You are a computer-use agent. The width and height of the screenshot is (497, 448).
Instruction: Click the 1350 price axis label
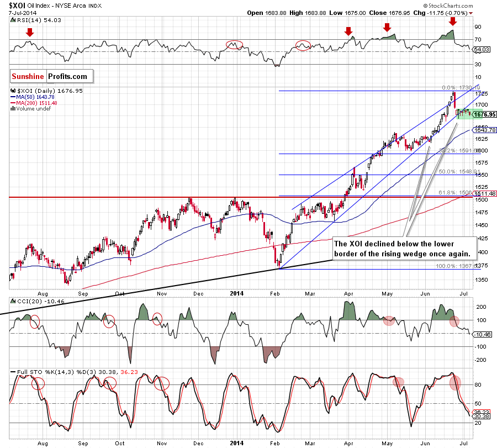coord(482,280)
